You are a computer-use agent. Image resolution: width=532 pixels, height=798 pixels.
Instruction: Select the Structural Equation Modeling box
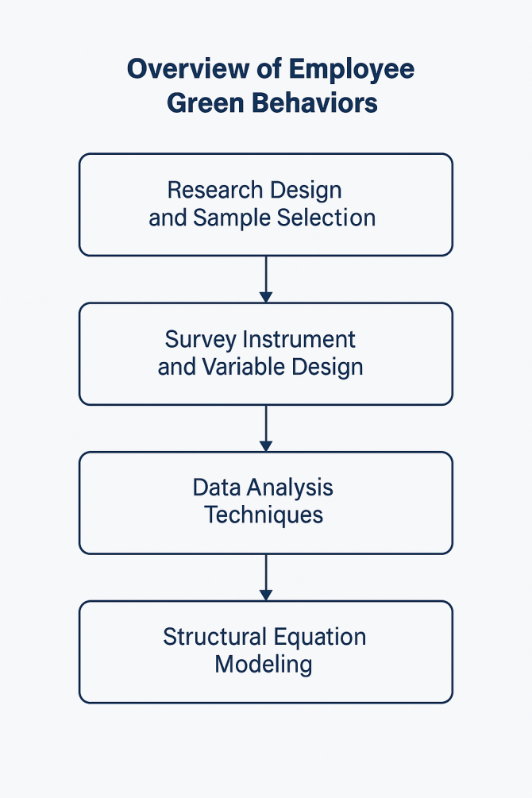point(266,652)
